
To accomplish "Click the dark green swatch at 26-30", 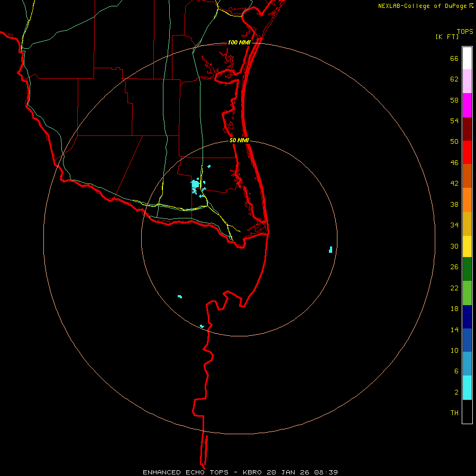I will (467, 269).
